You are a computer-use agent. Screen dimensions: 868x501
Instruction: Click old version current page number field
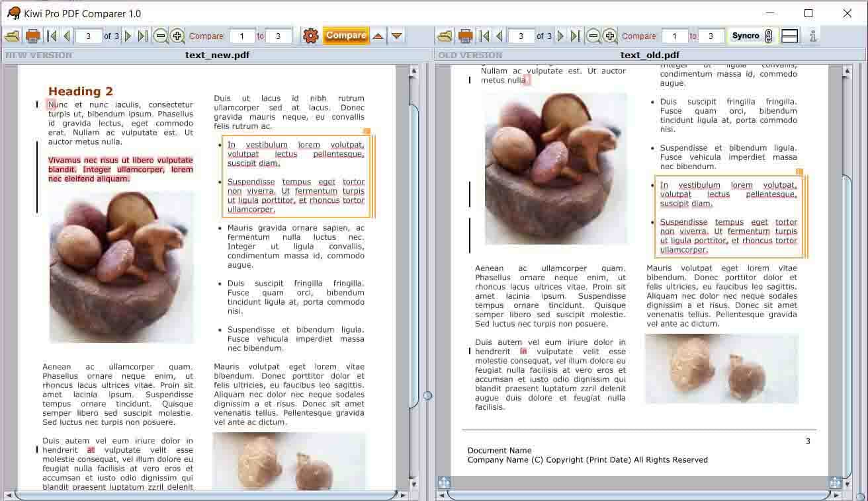521,36
